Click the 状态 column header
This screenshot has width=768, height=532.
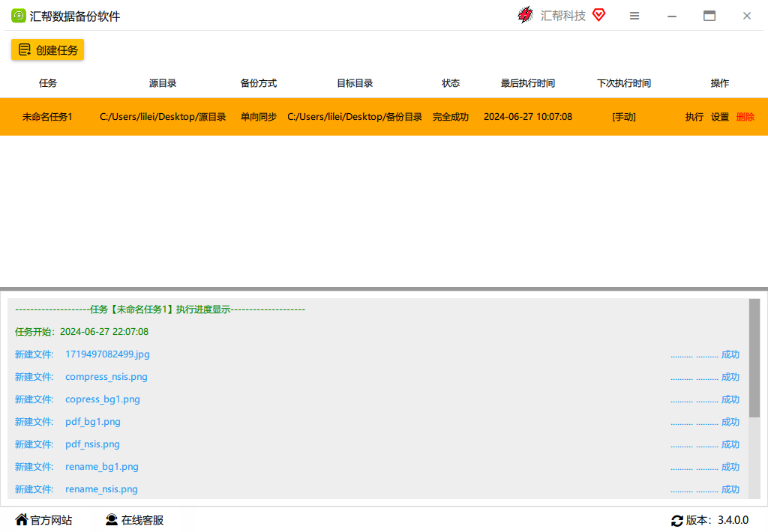point(451,83)
